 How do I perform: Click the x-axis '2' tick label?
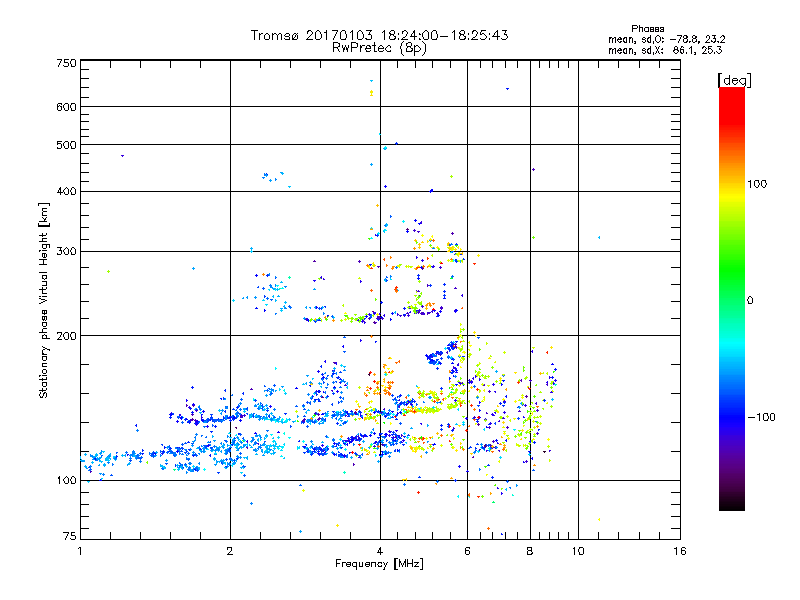[230, 551]
